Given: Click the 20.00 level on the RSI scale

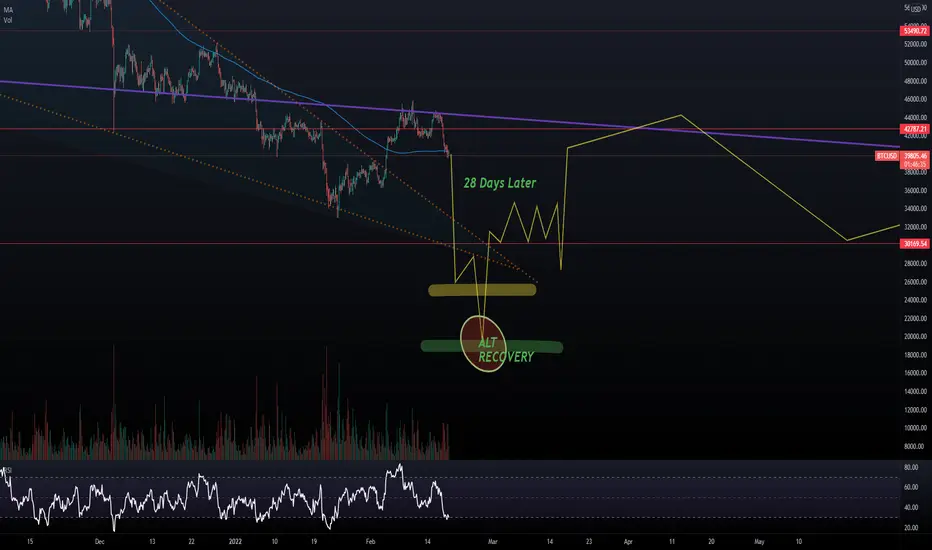Looking at the screenshot, I should pyautogui.click(x=911, y=528).
